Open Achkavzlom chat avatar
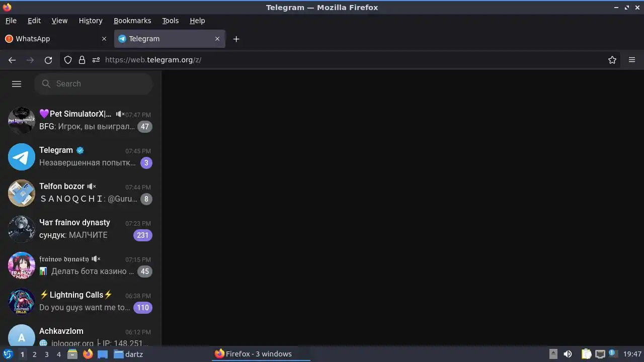Image resolution: width=644 pixels, height=362 pixels. pos(22,336)
